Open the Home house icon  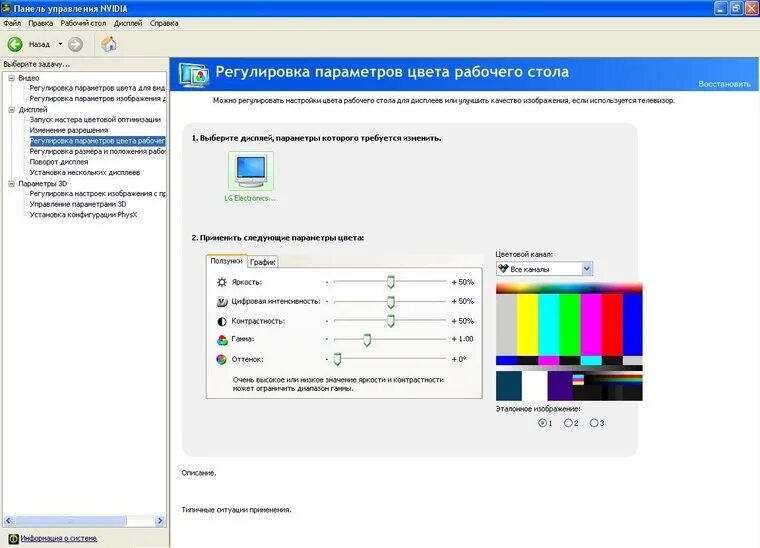(109, 44)
